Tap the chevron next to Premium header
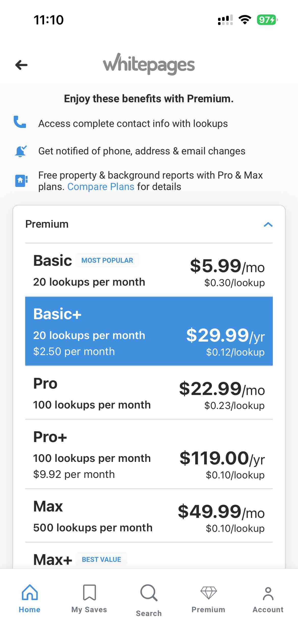The height and width of the screenshot is (644, 298). pyautogui.click(x=268, y=224)
